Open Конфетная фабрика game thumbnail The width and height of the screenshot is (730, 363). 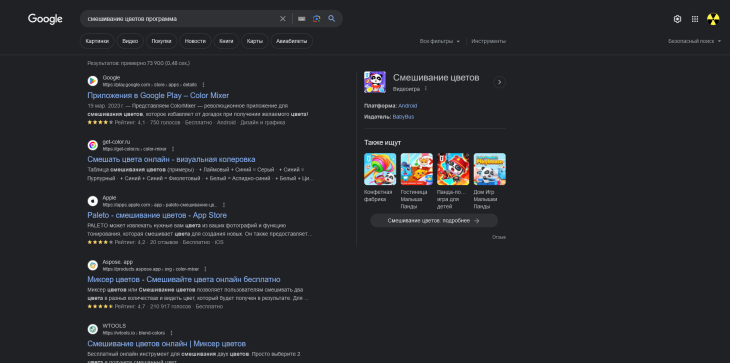[380, 169]
